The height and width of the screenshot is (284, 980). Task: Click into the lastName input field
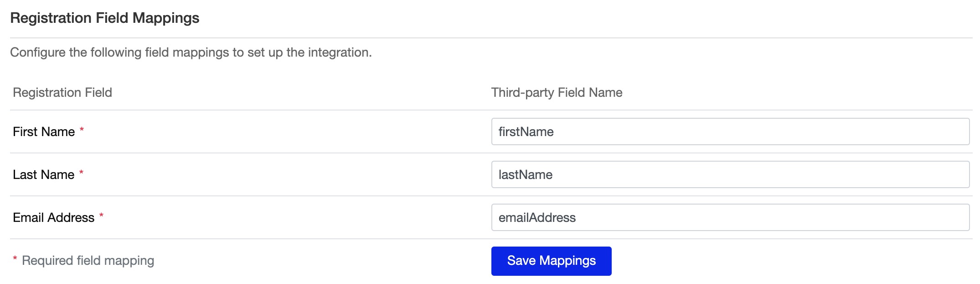730,174
